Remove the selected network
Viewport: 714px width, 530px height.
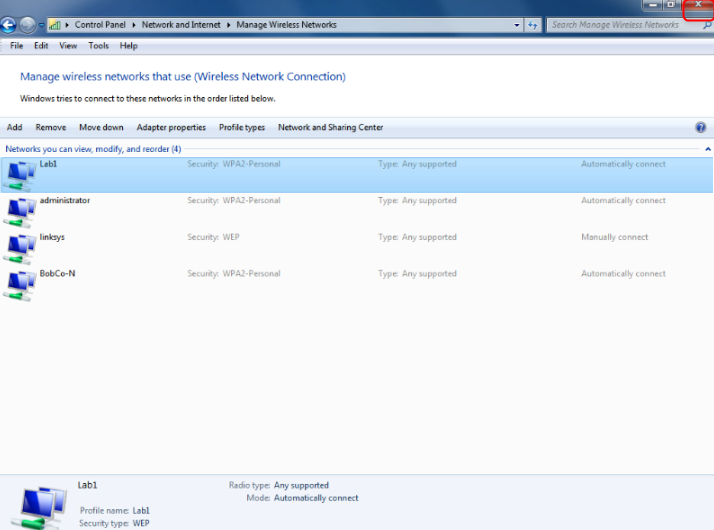pyautogui.click(x=51, y=127)
